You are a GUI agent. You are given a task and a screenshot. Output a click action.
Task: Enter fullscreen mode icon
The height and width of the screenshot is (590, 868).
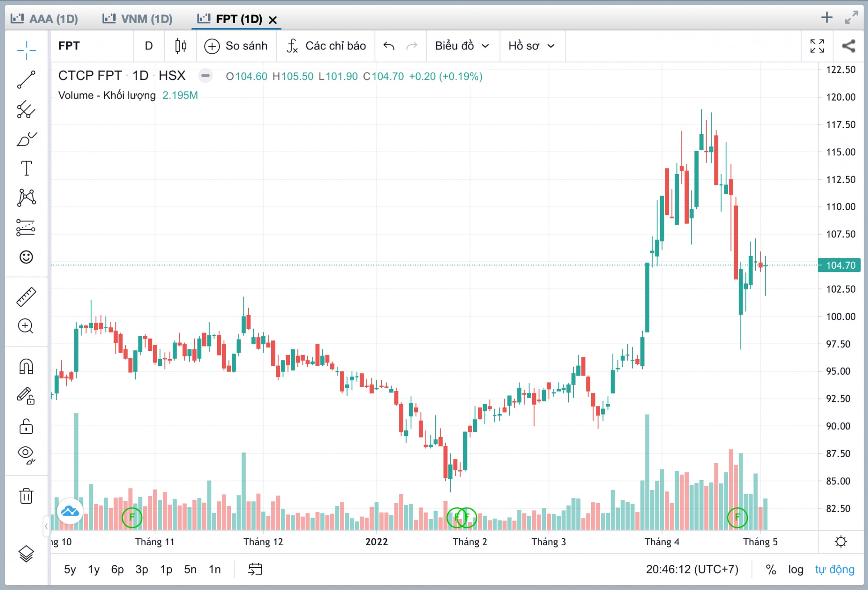[817, 46]
